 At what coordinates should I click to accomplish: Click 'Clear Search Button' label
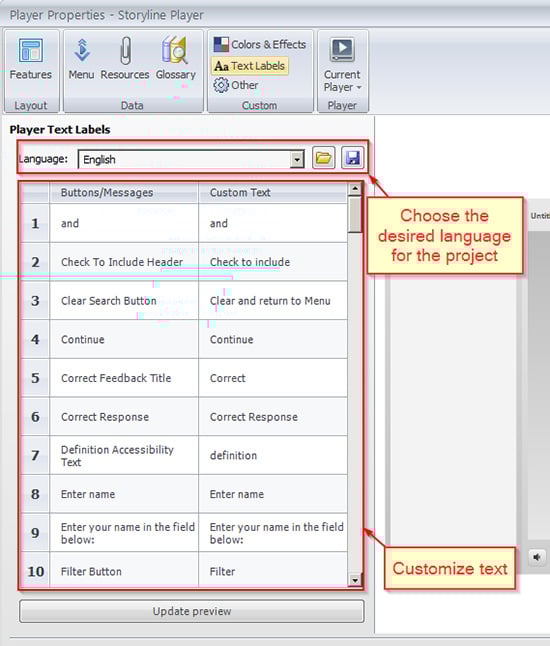point(109,301)
